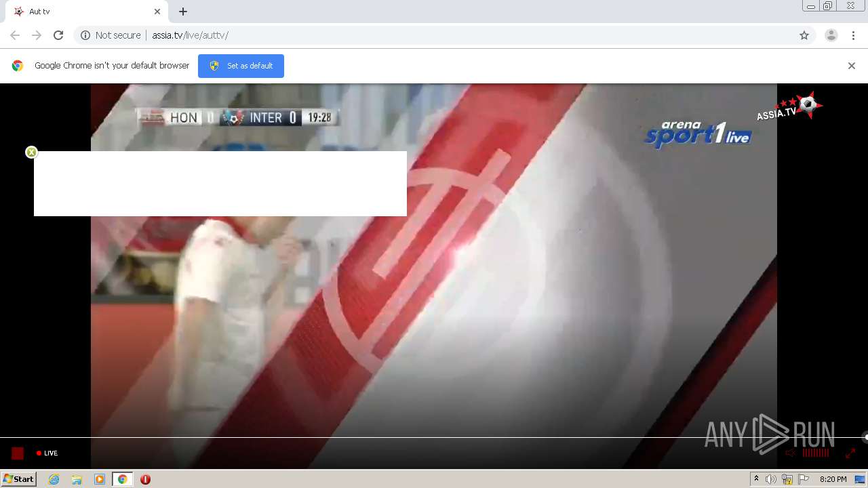Screen dimensions: 868x488
Task: Click the 8:20 PM taskbar clock
Action: tap(833, 479)
